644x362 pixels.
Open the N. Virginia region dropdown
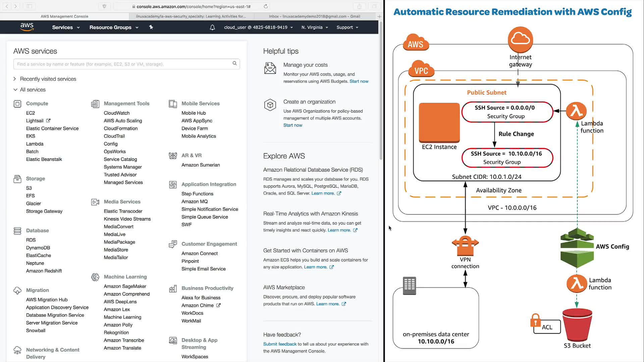coord(314,27)
